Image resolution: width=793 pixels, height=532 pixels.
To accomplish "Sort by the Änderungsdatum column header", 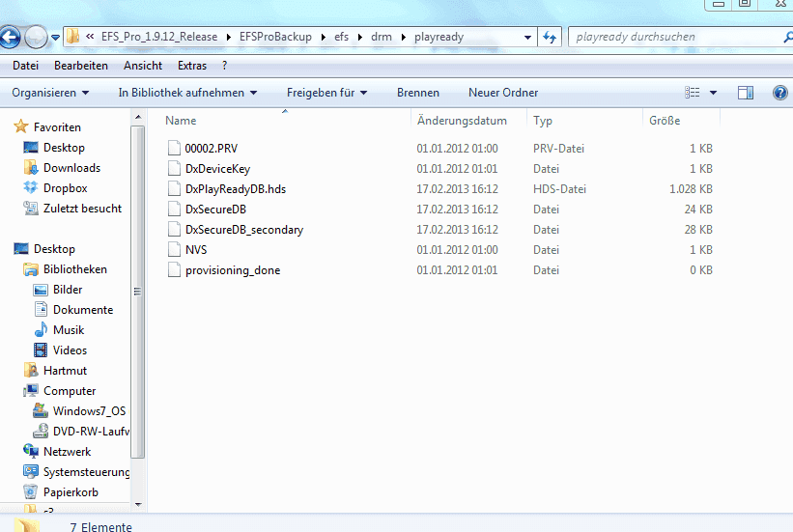I will click(462, 121).
